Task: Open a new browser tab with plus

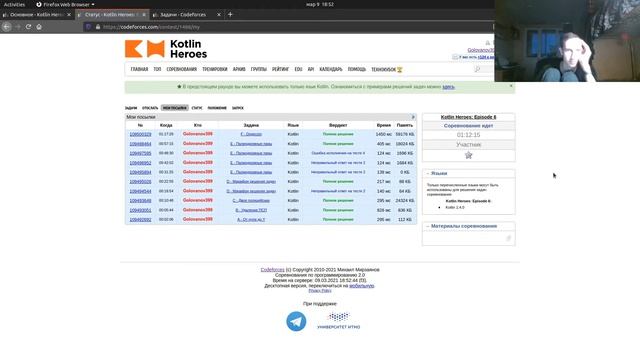Action: pyautogui.click(x=230, y=14)
